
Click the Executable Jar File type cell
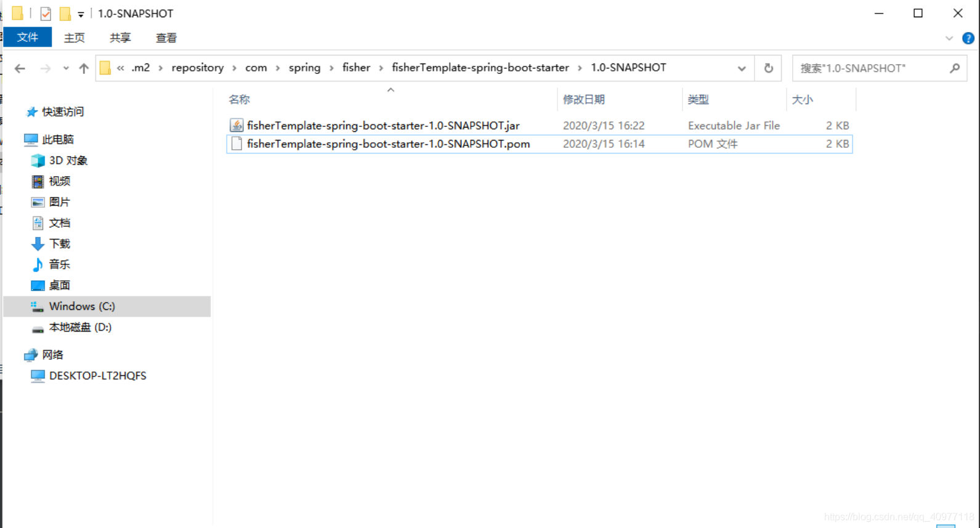734,126
